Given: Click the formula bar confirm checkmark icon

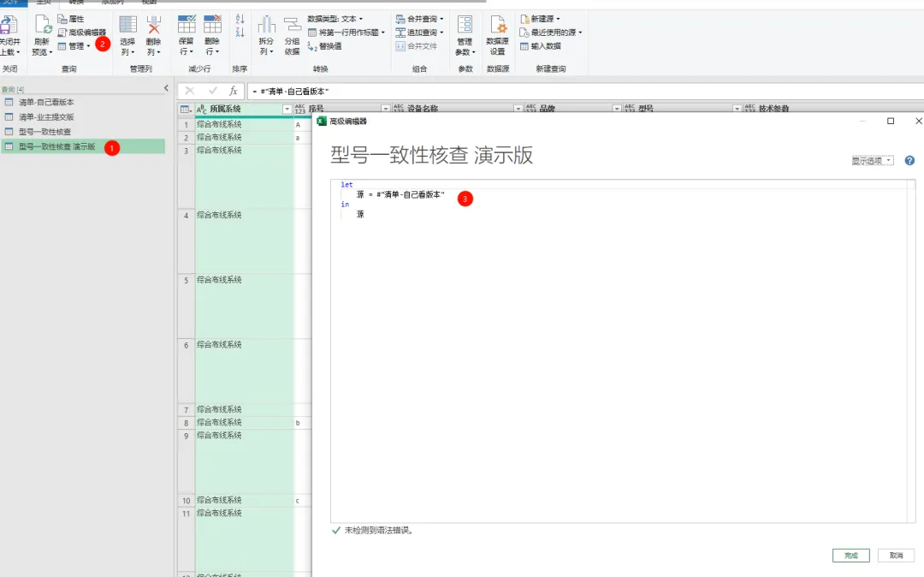Looking at the screenshot, I should coord(213,91).
